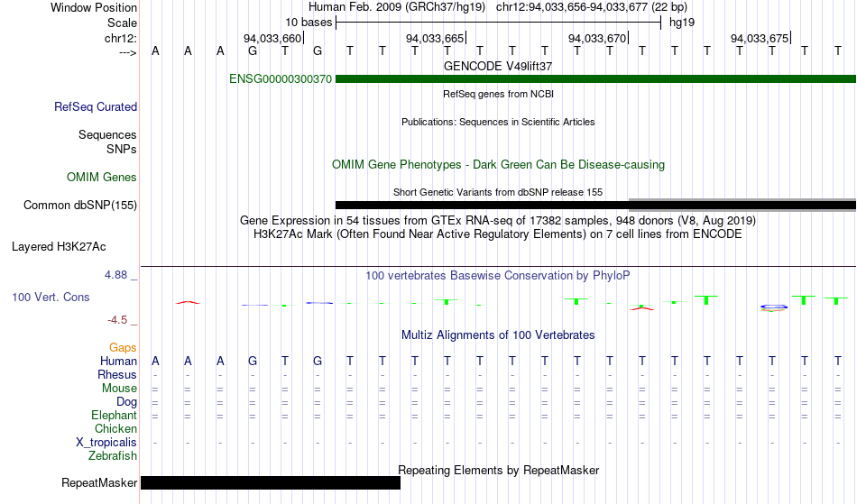Click the RepeatMasker track label
857x504 pixels.
99,482
